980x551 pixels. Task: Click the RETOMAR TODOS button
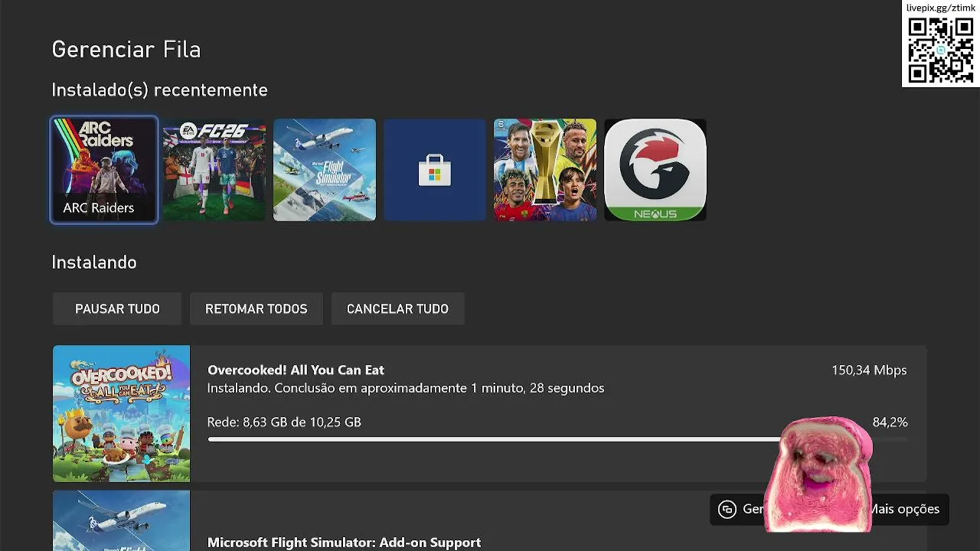256,309
